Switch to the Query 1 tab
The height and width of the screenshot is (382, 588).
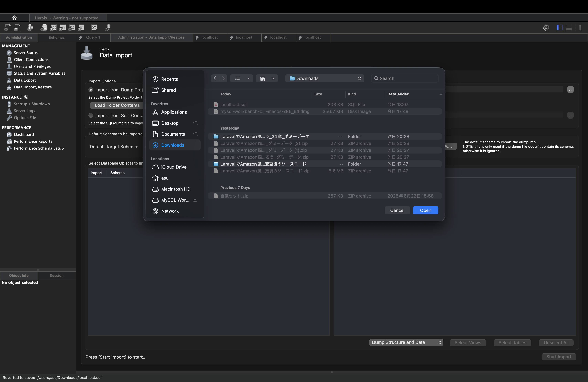pos(93,37)
